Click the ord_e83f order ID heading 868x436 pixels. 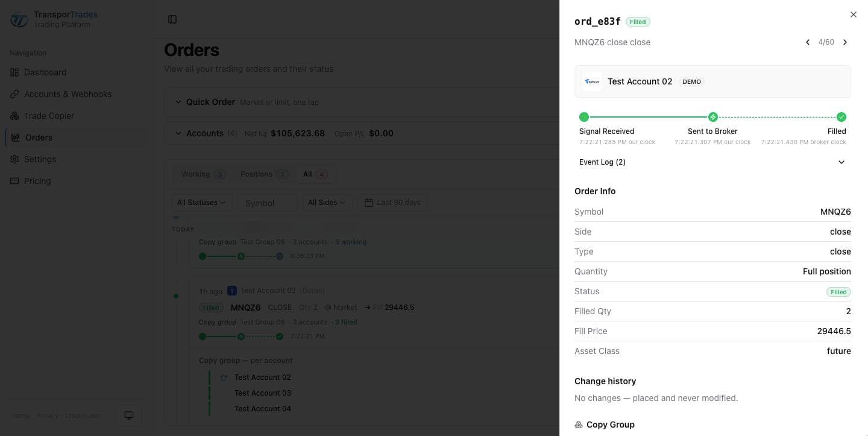[597, 22]
